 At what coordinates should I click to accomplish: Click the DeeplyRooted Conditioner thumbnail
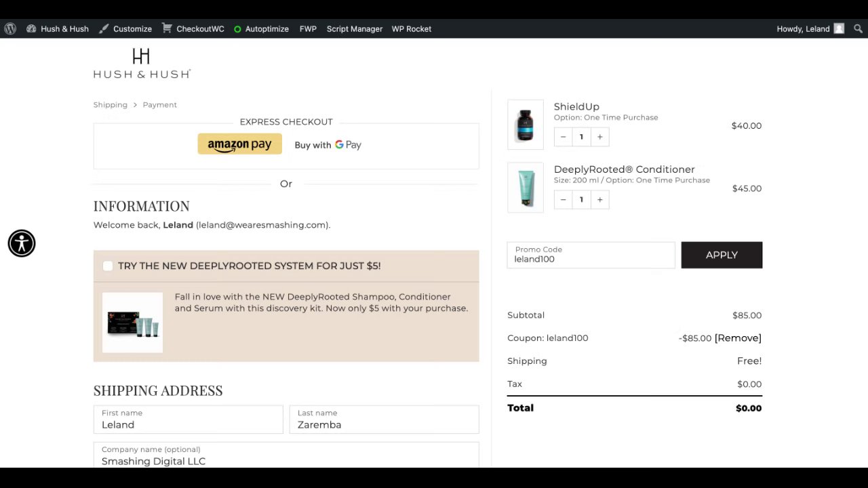(x=526, y=188)
